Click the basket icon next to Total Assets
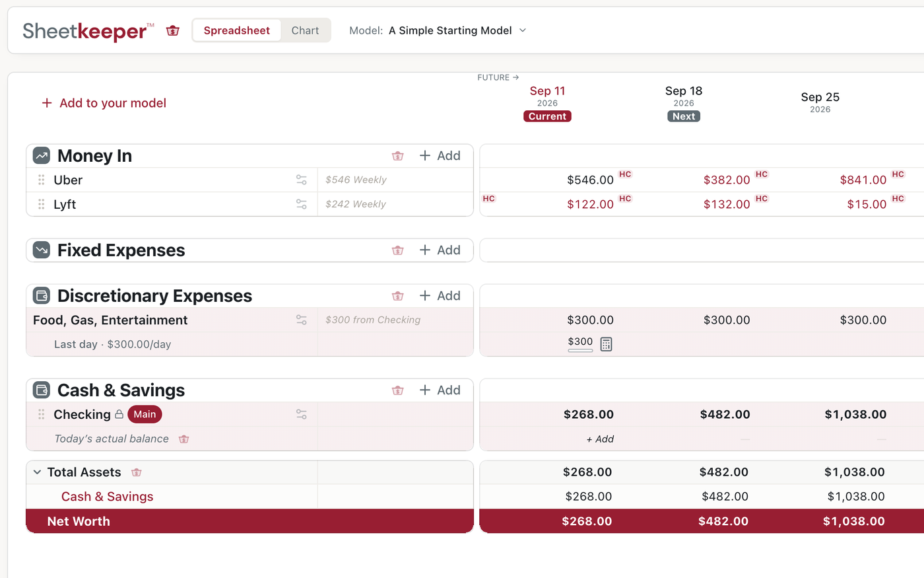 [137, 472]
